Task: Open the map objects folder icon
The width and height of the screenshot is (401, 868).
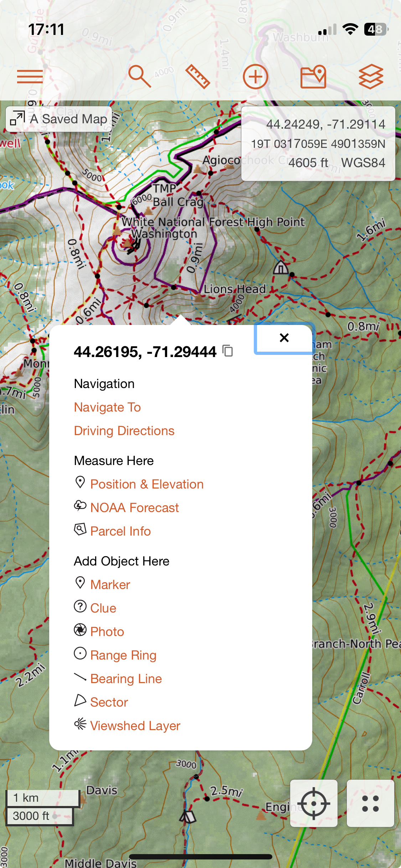Action: 313,77
